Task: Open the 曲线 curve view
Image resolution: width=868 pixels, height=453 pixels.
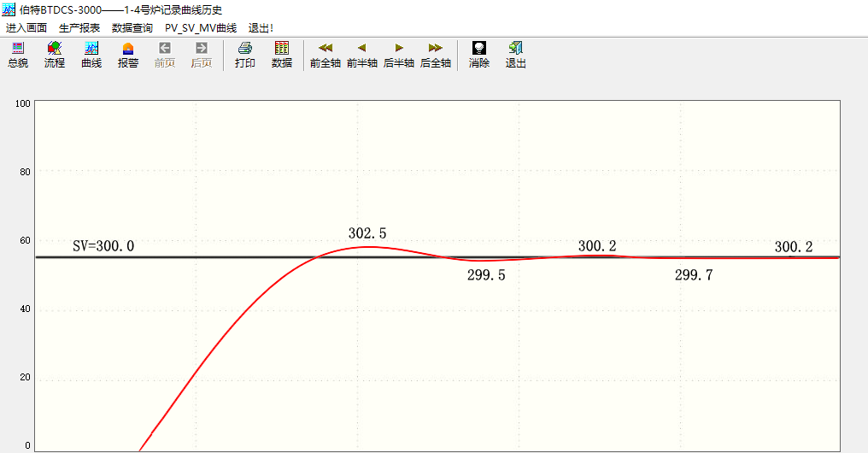Action: click(x=91, y=55)
